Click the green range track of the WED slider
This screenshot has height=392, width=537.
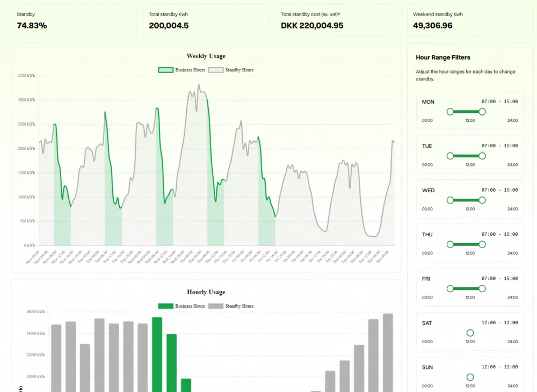tap(466, 200)
